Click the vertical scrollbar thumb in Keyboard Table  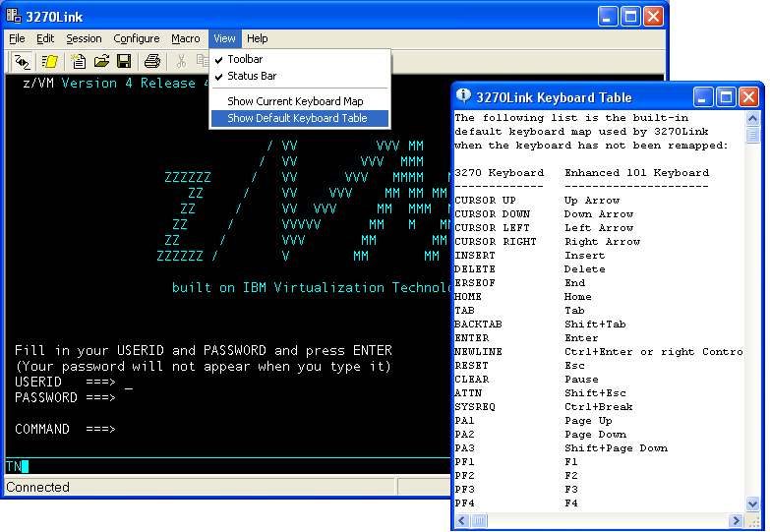[x=752, y=134]
